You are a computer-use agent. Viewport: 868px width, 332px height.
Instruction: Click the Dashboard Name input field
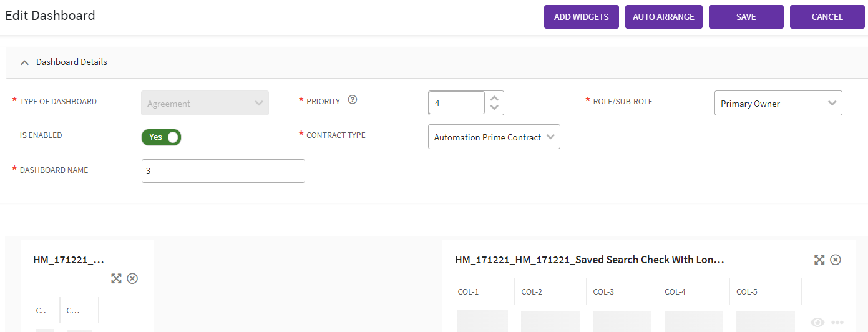click(x=223, y=171)
